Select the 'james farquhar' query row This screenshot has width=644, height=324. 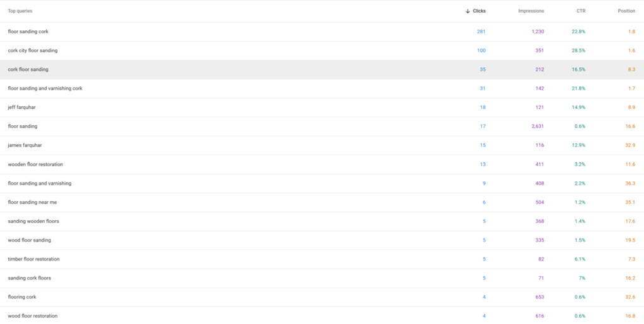point(322,145)
